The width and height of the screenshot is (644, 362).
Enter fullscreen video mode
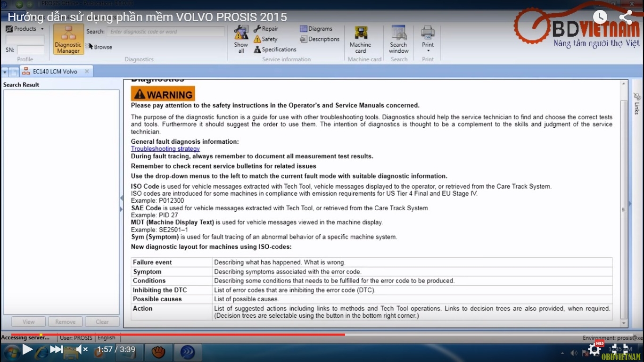tap(620, 349)
